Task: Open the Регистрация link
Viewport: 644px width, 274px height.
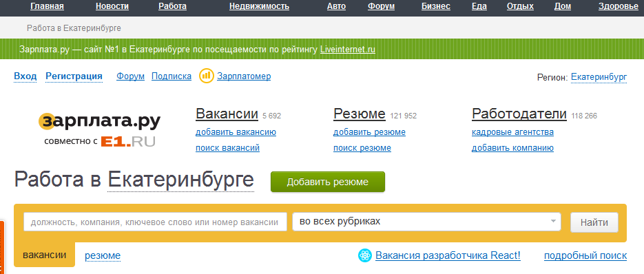Action: 74,76
